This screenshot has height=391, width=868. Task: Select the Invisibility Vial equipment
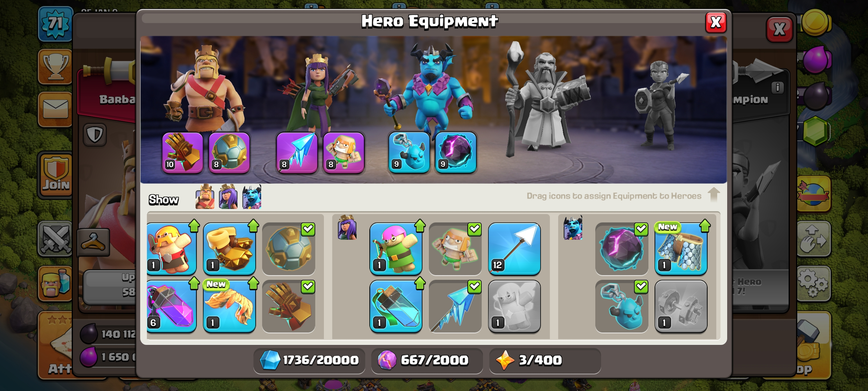pos(396,306)
